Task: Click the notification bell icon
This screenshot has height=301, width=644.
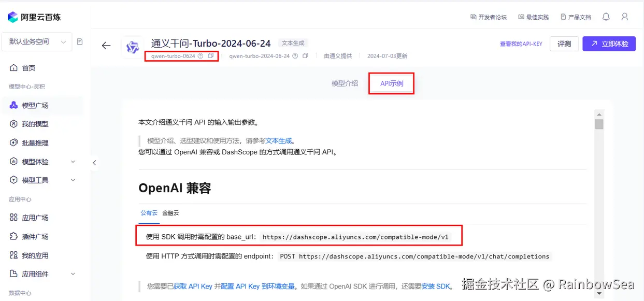Action: pos(606,17)
